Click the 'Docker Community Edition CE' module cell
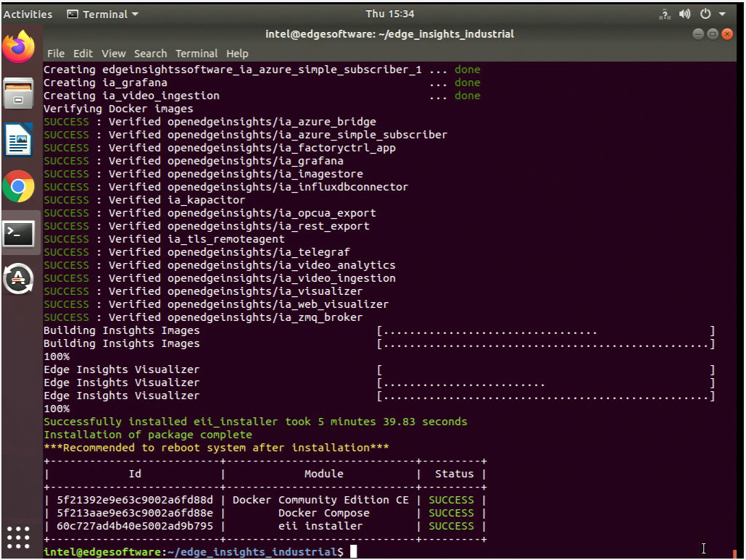Image resolution: width=746 pixels, height=560 pixels. (x=320, y=500)
